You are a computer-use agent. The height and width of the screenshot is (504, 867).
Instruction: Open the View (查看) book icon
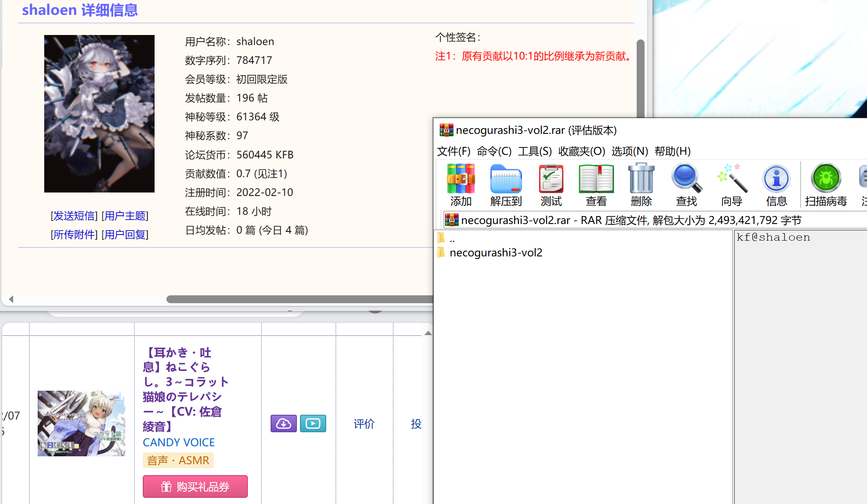[596, 178]
